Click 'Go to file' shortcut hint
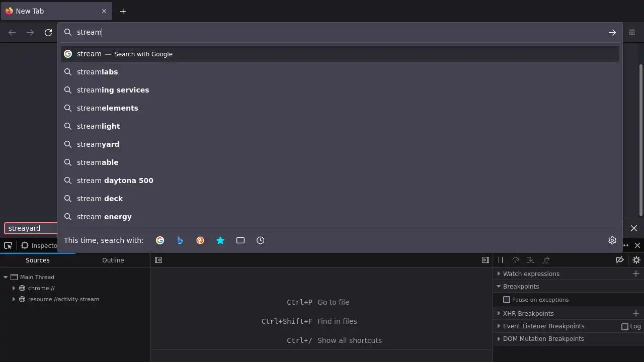The height and width of the screenshot is (362, 644). [x=333, y=302]
